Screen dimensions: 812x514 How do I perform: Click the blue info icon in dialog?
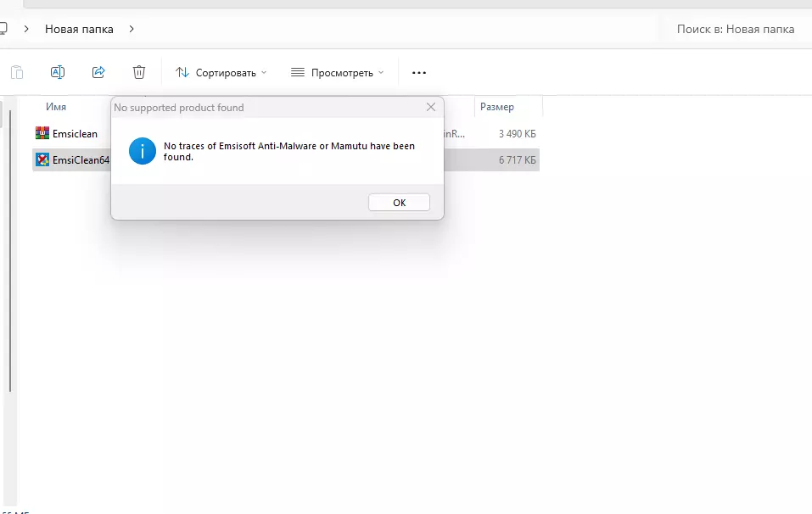pos(143,151)
